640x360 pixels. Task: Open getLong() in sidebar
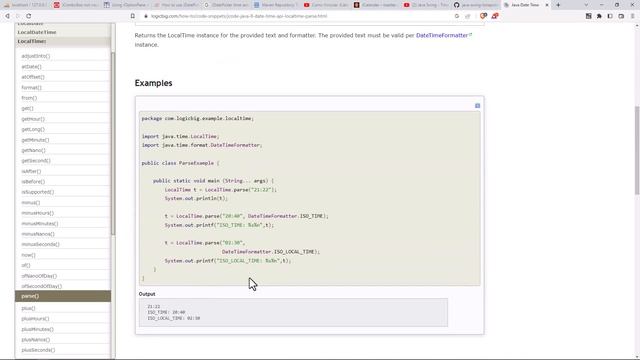[33, 129]
